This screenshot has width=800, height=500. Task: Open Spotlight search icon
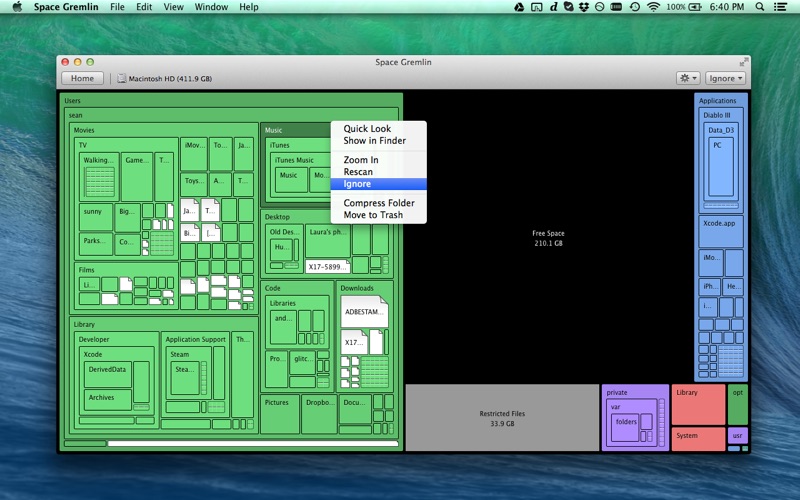click(x=760, y=7)
